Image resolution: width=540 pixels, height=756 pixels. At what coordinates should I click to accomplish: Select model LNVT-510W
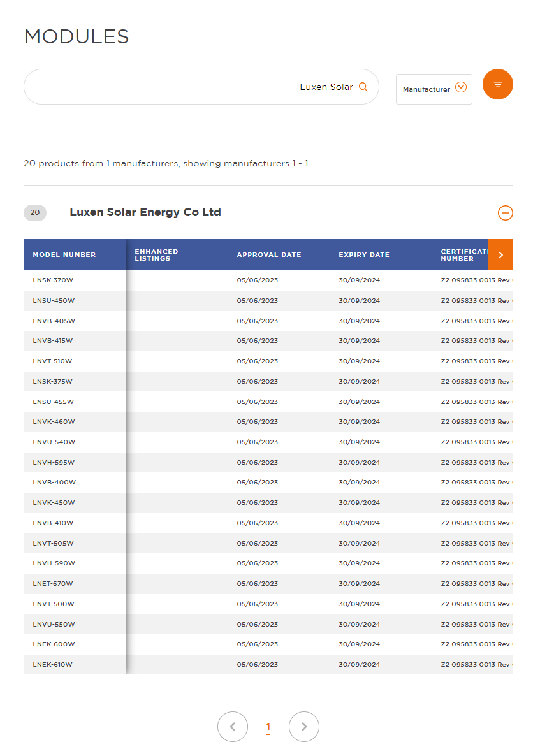coord(52,361)
